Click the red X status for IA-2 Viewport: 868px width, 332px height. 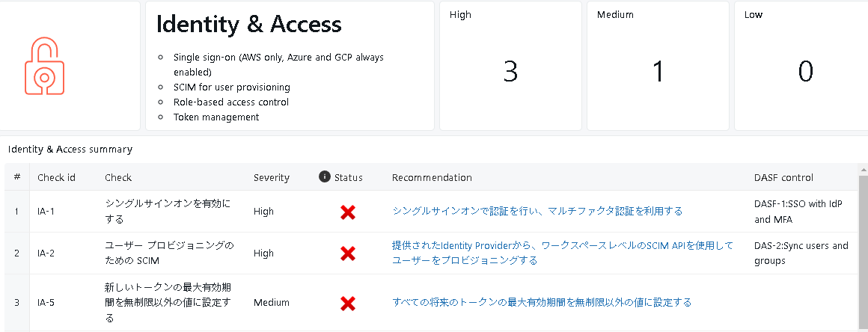pyautogui.click(x=347, y=253)
